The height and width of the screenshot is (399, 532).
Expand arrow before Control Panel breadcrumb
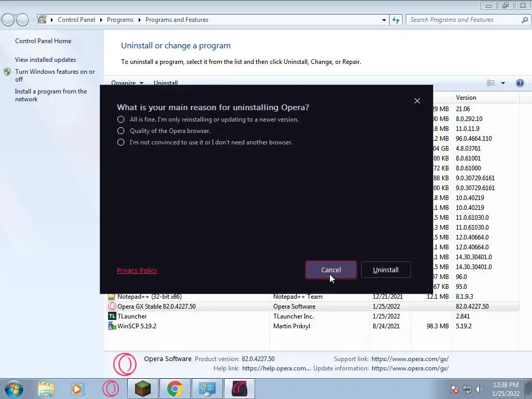pos(52,20)
